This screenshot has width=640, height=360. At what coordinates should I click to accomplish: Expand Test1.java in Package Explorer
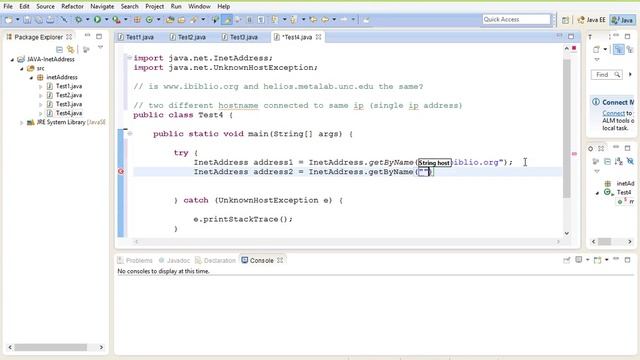click(x=40, y=87)
